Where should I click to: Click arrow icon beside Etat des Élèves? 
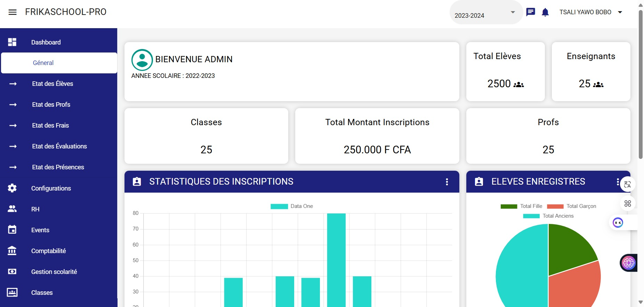pos(13,84)
